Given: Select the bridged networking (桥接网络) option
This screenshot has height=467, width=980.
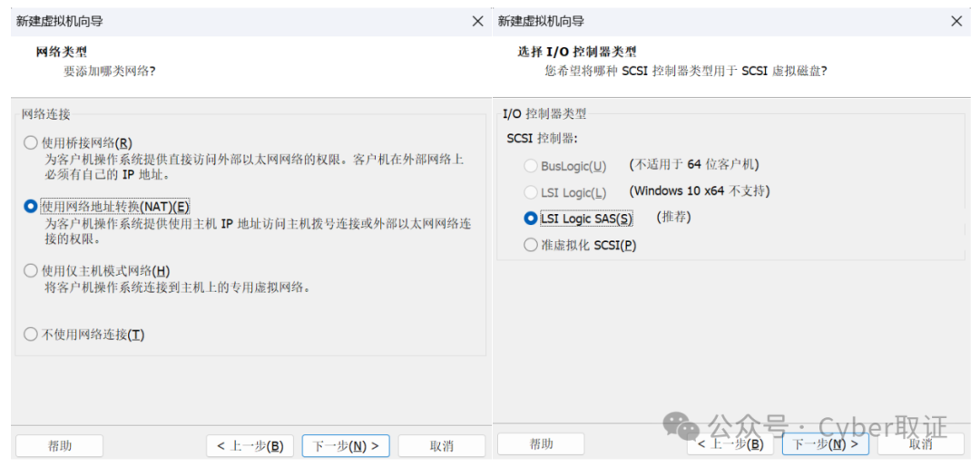Looking at the screenshot, I should pos(31,142).
